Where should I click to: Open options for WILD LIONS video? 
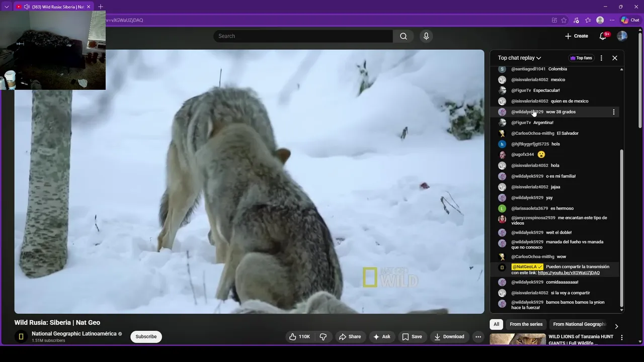[x=622, y=338]
